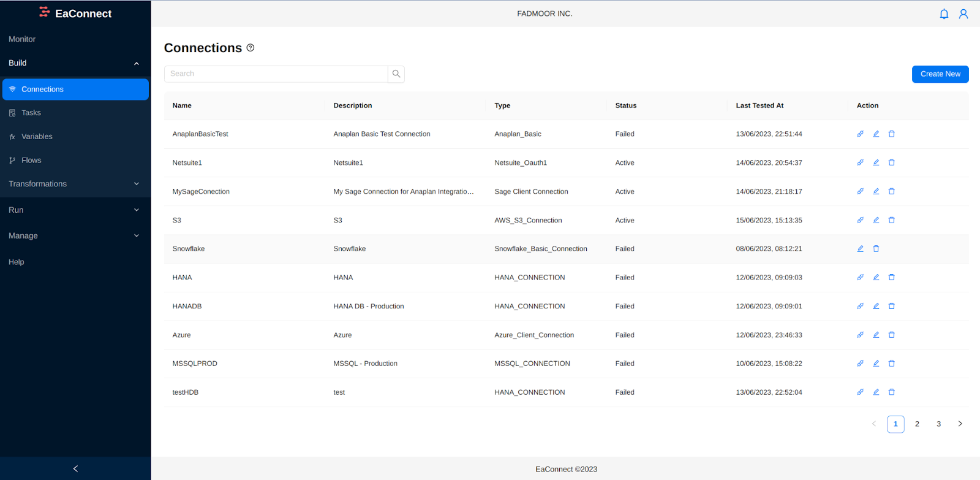Image resolution: width=980 pixels, height=480 pixels.
Task: Delete the MySageConection connection
Action: pos(892,191)
